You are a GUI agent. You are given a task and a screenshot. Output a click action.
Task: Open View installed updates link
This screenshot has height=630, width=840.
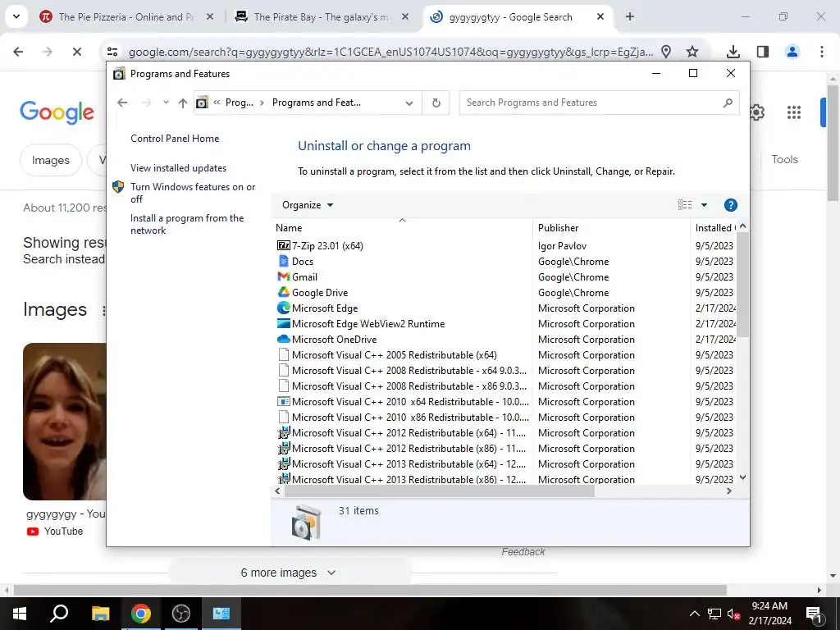point(178,167)
